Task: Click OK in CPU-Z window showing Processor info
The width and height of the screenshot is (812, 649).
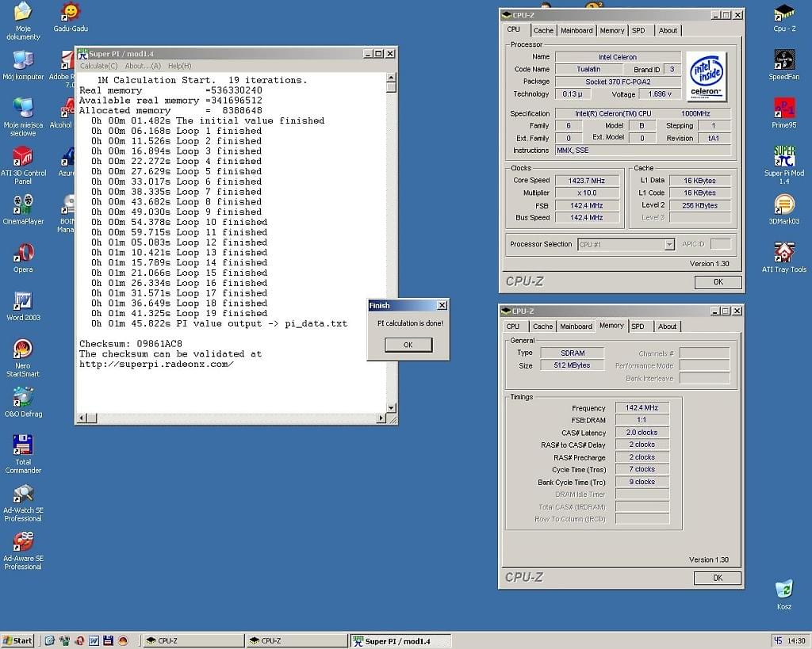Action: 718,282
